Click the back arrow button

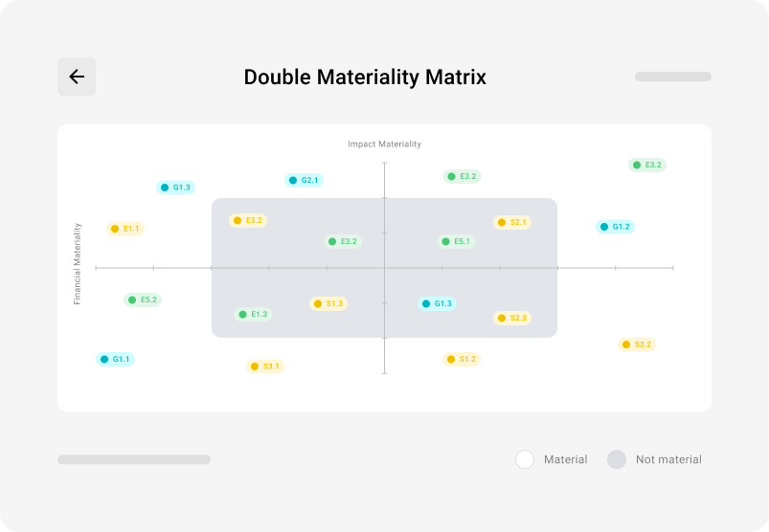(x=77, y=77)
